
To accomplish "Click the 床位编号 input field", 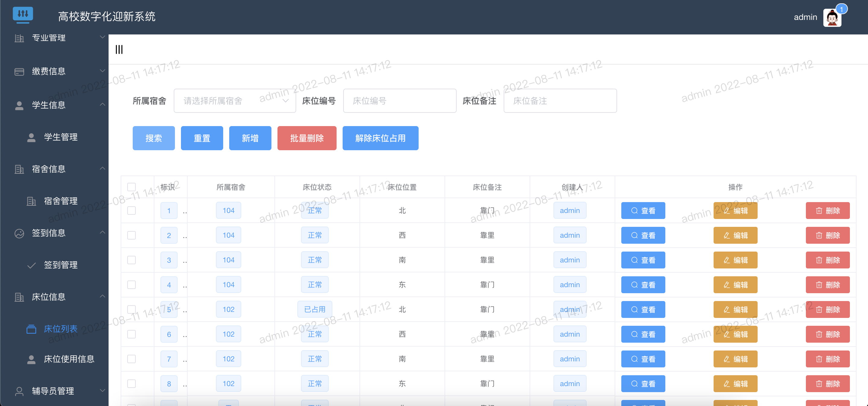I will coord(399,101).
